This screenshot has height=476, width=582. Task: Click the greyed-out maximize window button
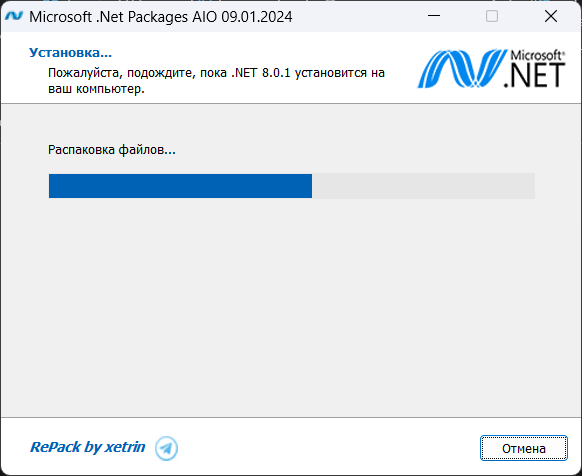click(x=492, y=16)
